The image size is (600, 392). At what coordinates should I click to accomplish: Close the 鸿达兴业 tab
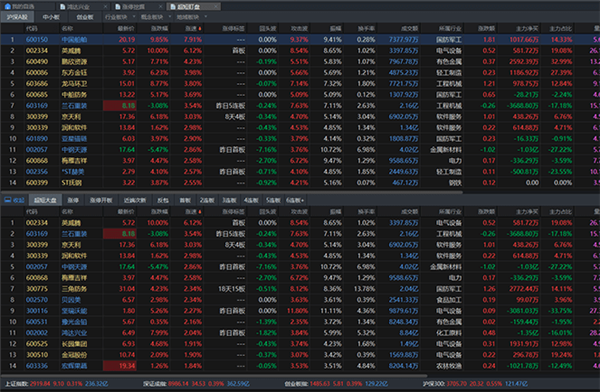105,7
